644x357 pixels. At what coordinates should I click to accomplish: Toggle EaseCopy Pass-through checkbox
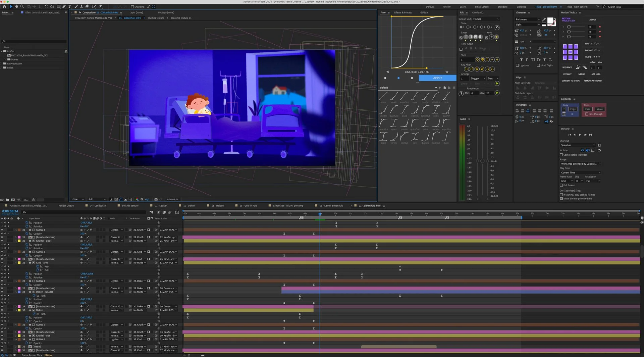pos(587,114)
